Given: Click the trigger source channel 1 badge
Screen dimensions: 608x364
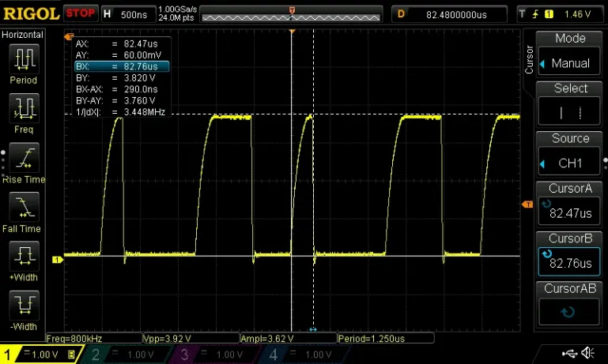Looking at the screenshot, I should pos(549,14).
